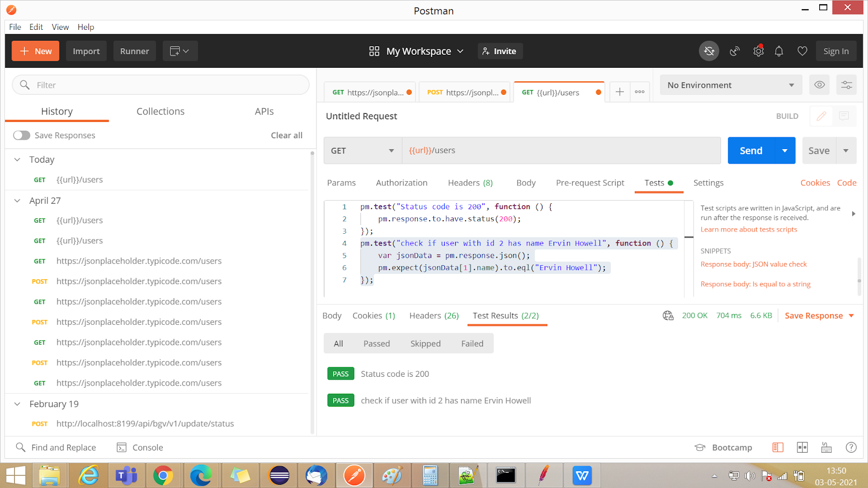This screenshot has height=488, width=868.
Task: Open the help question mark icon
Action: (x=851, y=447)
